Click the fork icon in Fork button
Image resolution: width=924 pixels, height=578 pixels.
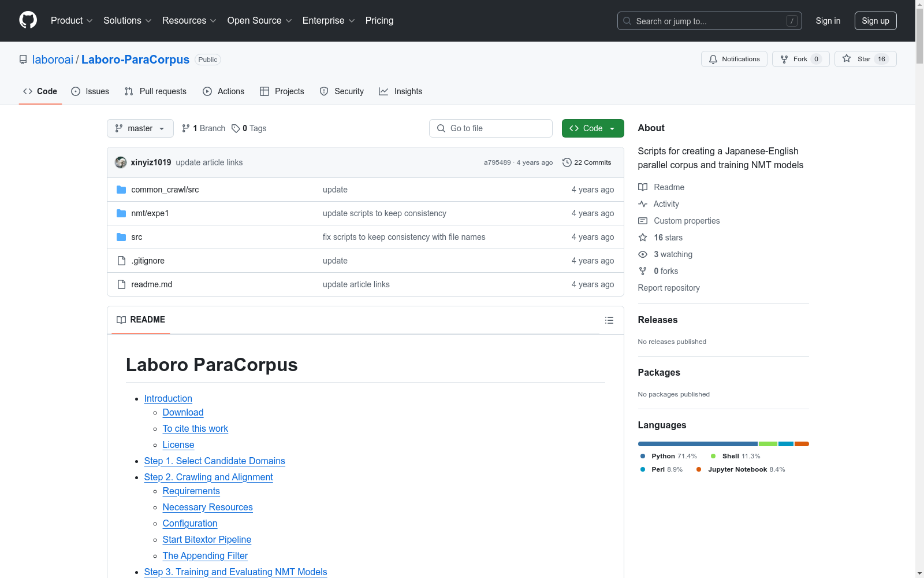(784, 59)
